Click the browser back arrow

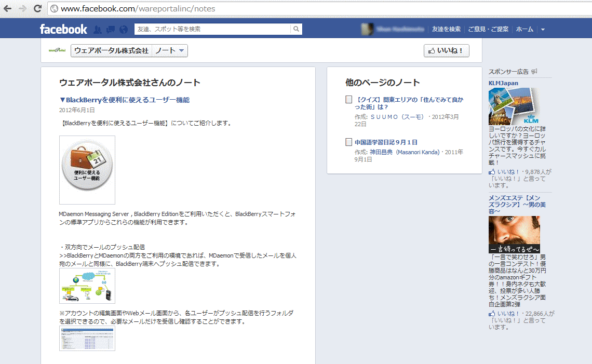(x=7, y=8)
